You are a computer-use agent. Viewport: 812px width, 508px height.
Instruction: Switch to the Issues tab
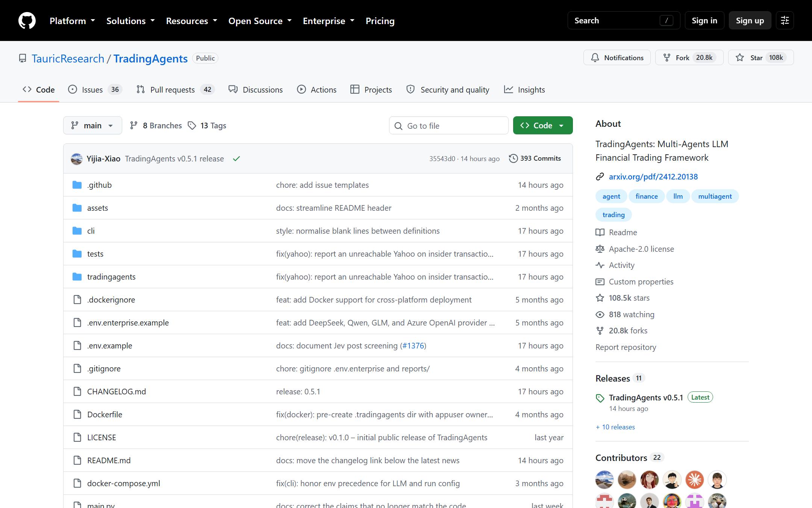click(95, 90)
